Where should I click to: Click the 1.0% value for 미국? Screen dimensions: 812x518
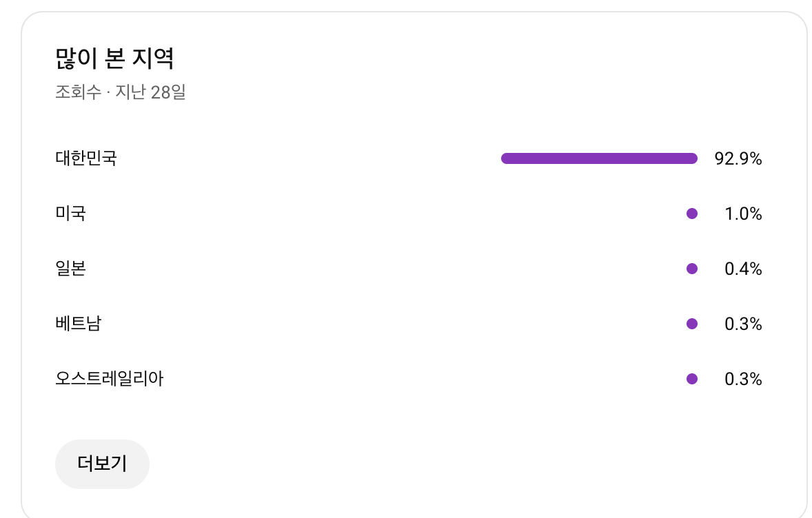tap(743, 214)
